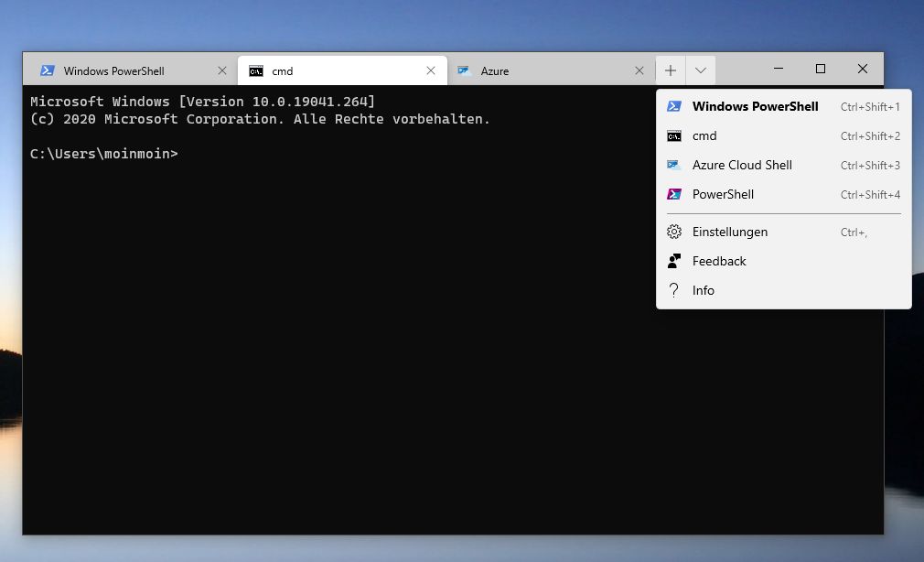
Task: Click the Ctrl+, shortcut label
Action: (x=854, y=232)
